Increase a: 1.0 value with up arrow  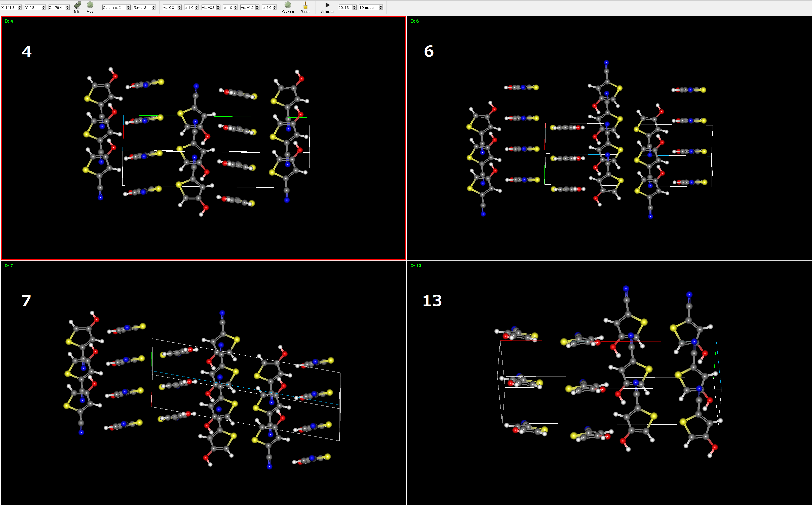click(197, 6)
